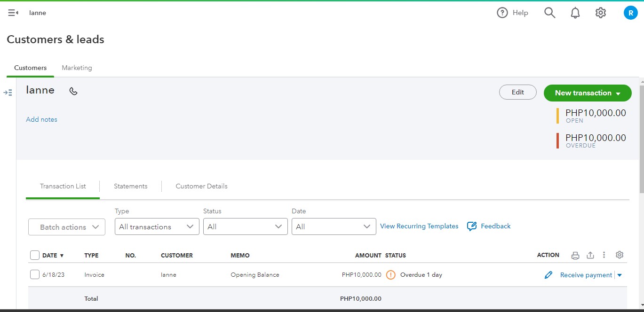This screenshot has width=644, height=312.
Task: Expand the customer list side panel
Action: [8, 93]
